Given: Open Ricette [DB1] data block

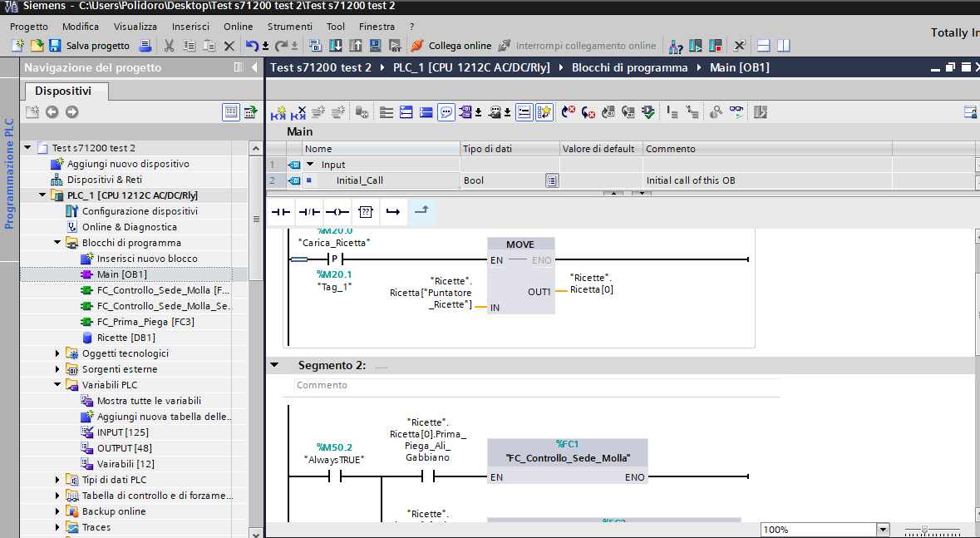Looking at the screenshot, I should click(126, 338).
